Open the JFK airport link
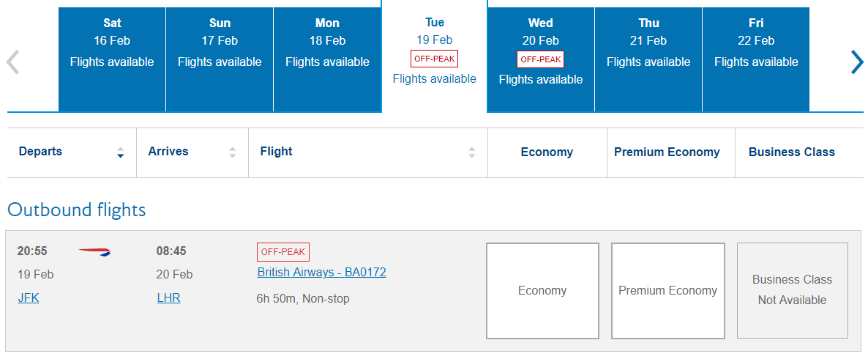This screenshot has height=362, width=868. pos(28,298)
